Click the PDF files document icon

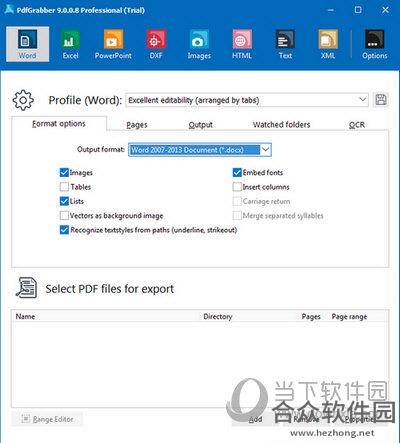click(x=26, y=288)
